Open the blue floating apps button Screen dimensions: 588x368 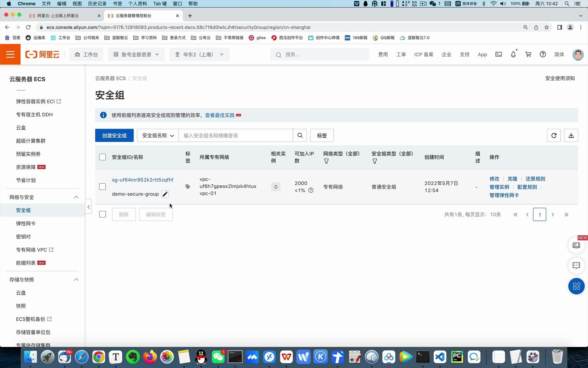[x=576, y=286]
